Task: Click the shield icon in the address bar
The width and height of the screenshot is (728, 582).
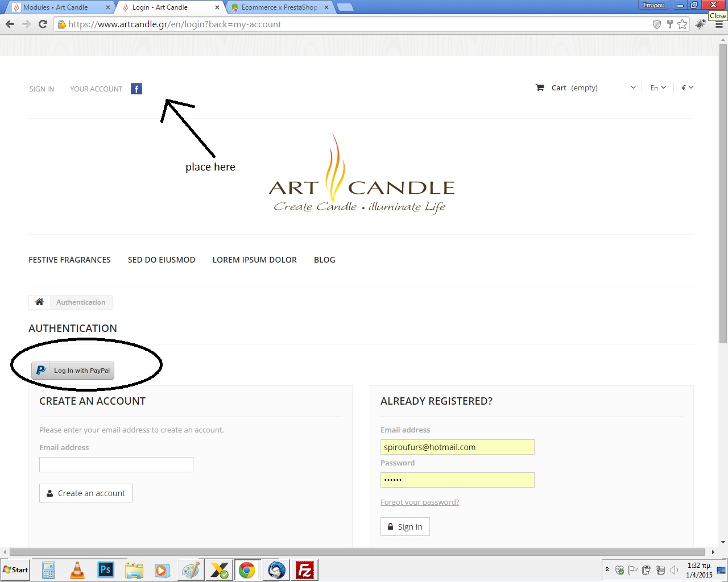Action: click(x=657, y=24)
